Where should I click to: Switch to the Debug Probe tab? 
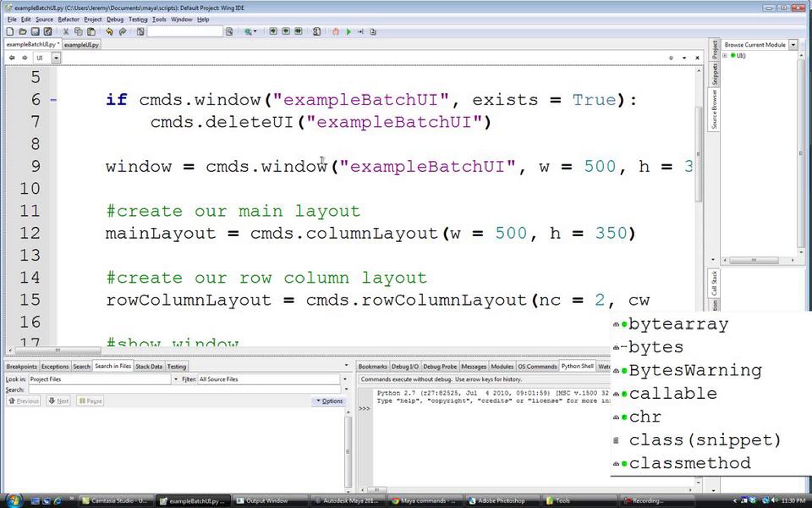tap(440, 366)
